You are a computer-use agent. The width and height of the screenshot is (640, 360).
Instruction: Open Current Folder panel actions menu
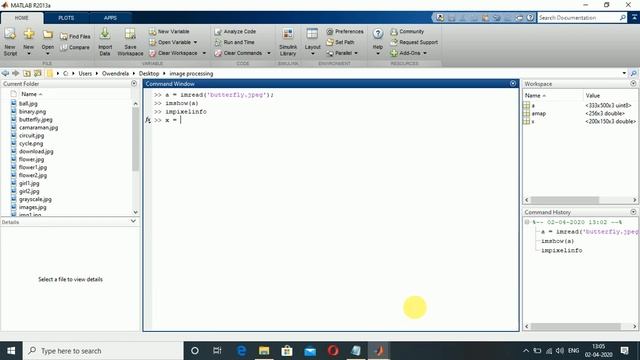[x=134, y=84]
